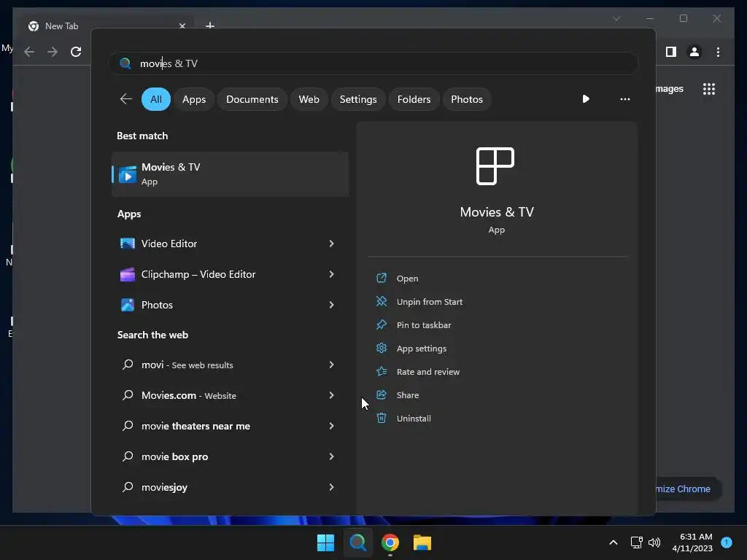The height and width of the screenshot is (560, 747).
Task: Click 'movie box pro' suggestion
Action: (230, 456)
